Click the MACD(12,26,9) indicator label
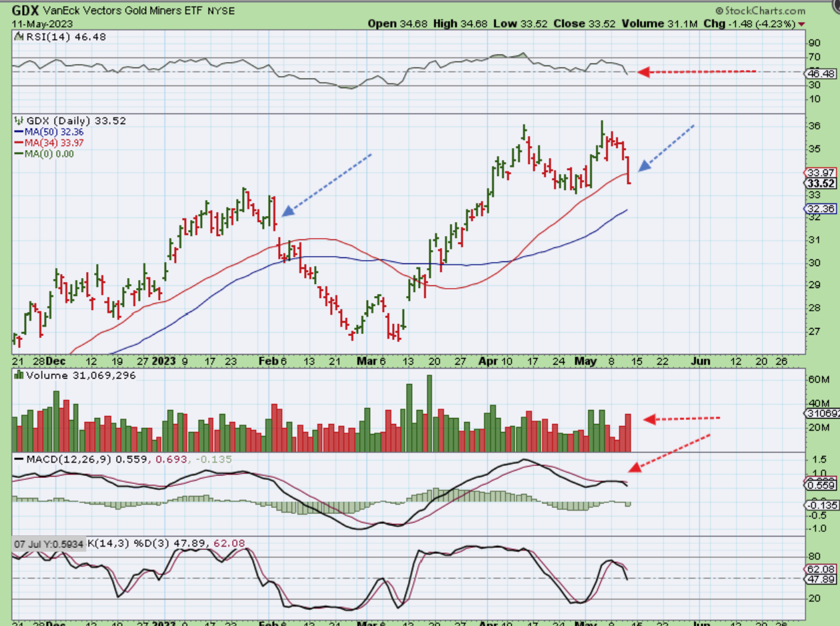The width and height of the screenshot is (840, 626). point(69,459)
